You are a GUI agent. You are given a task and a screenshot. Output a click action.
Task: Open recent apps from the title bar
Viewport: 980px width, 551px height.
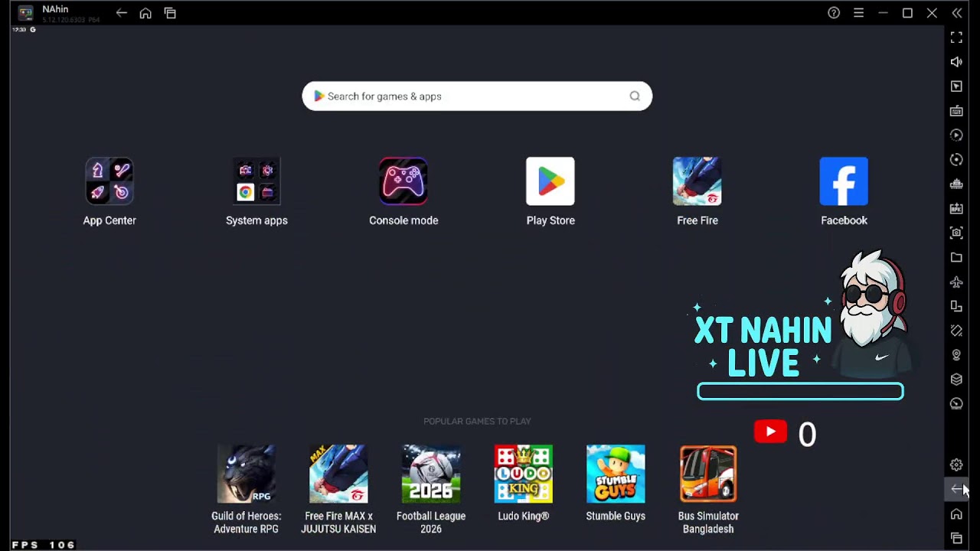(x=170, y=13)
